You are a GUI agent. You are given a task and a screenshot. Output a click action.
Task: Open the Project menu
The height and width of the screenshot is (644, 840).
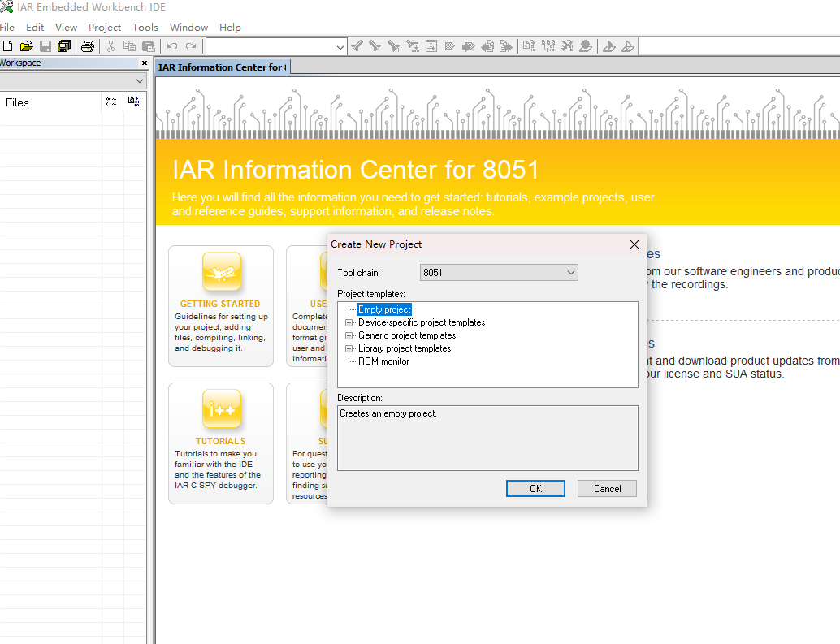pos(105,28)
